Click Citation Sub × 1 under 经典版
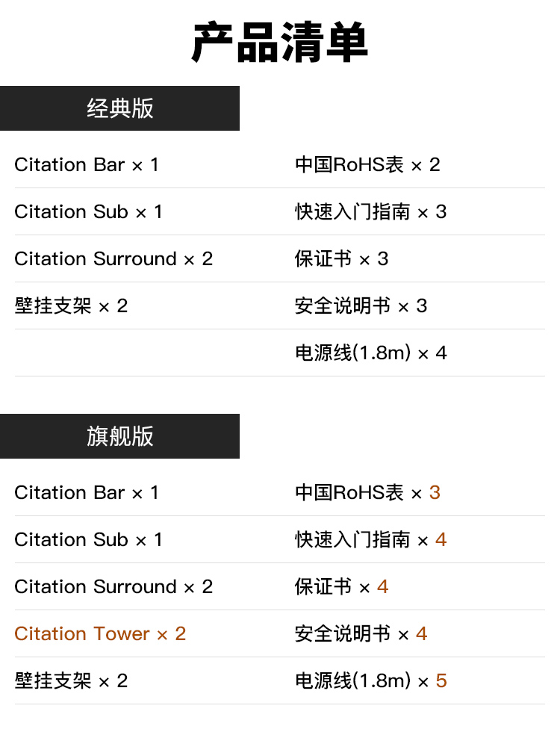560x738 pixels. pyautogui.click(x=88, y=211)
